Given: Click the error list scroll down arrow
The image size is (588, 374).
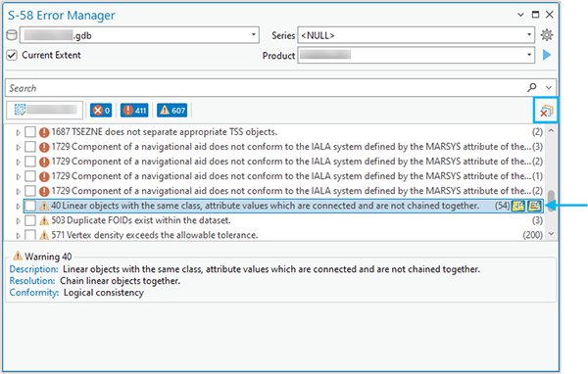Looking at the screenshot, I should pos(551,233).
